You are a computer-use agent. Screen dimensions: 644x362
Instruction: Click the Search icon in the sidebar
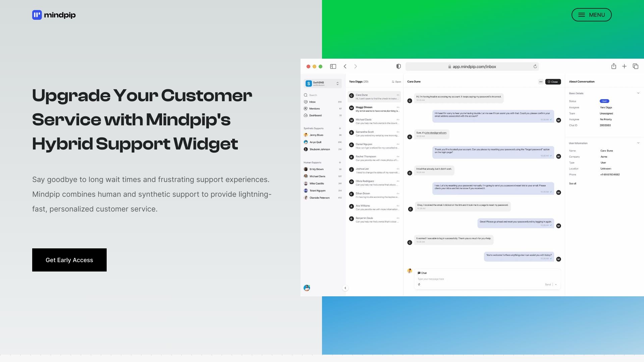pyautogui.click(x=306, y=95)
